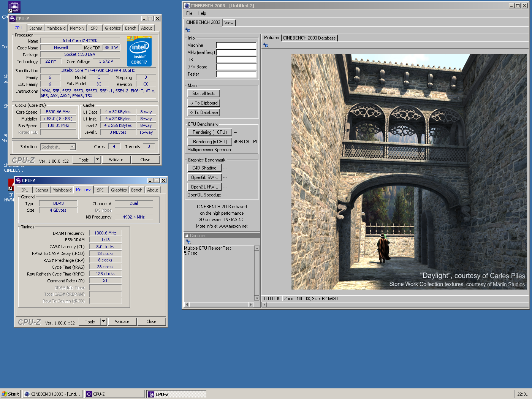Open SPD tab in lower CPU-Z window
Screen dimensions: 532x399
(x=101, y=190)
